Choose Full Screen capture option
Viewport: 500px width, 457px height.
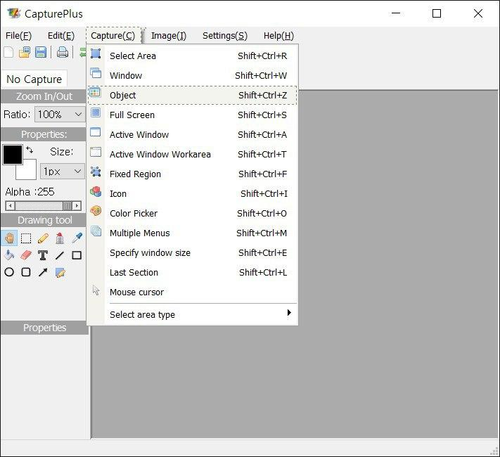click(x=192, y=115)
